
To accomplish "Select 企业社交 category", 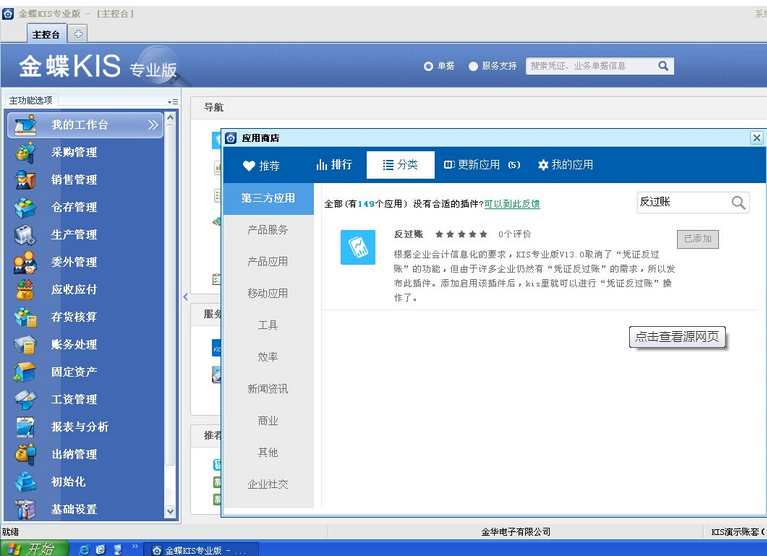I will pyautogui.click(x=268, y=484).
